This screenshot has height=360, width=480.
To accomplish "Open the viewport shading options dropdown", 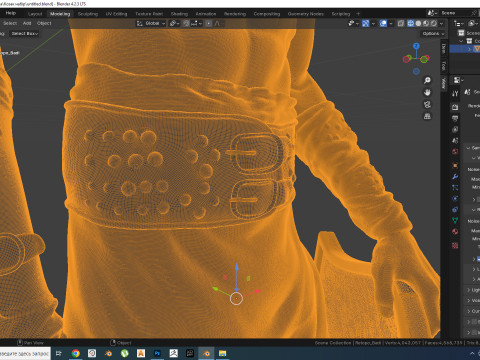I will tap(441, 23).
